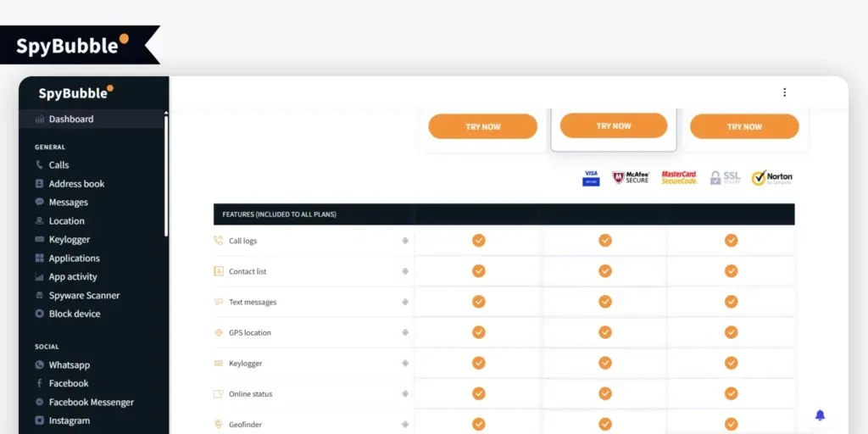Open Dashboard in the sidebar

point(71,120)
